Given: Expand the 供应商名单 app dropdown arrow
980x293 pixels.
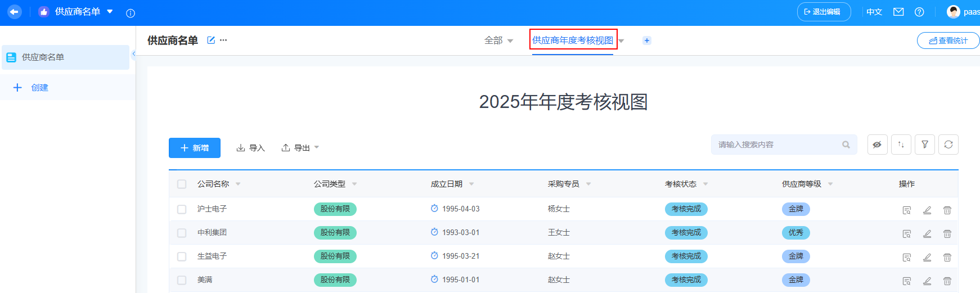Looking at the screenshot, I should click(110, 12).
